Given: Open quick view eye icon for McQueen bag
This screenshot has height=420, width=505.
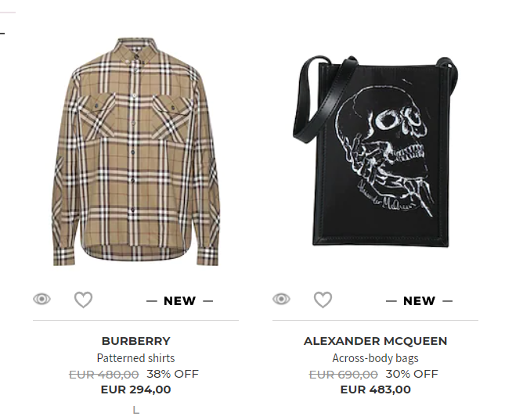Looking at the screenshot, I should click(281, 299).
